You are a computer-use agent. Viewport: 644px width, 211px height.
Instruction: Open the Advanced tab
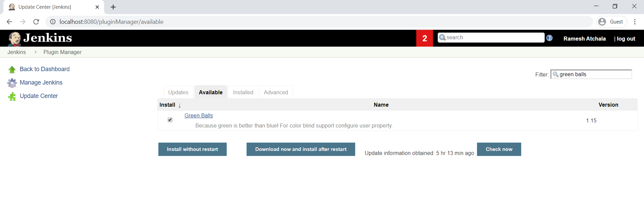pyautogui.click(x=276, y=92)
